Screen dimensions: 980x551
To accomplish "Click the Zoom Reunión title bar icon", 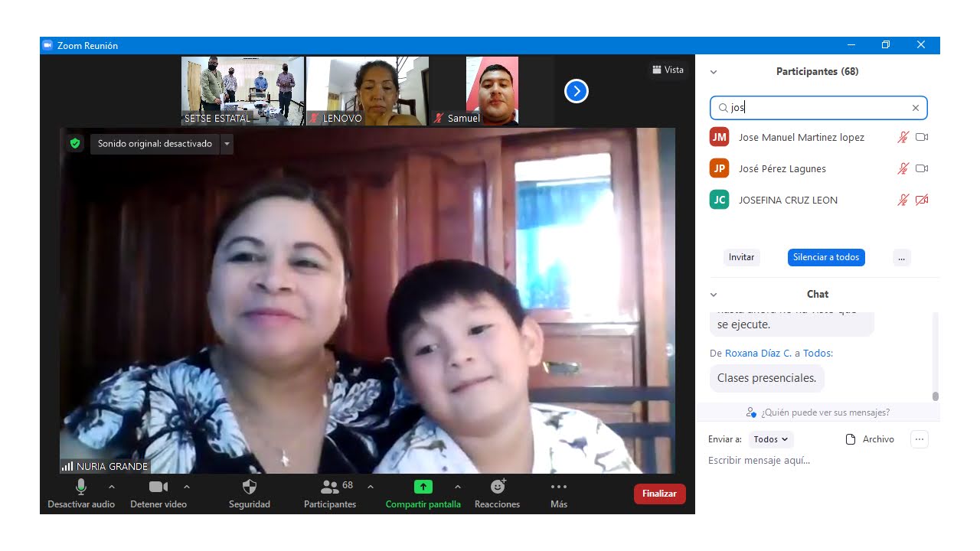I will click(x=47, y=45).
